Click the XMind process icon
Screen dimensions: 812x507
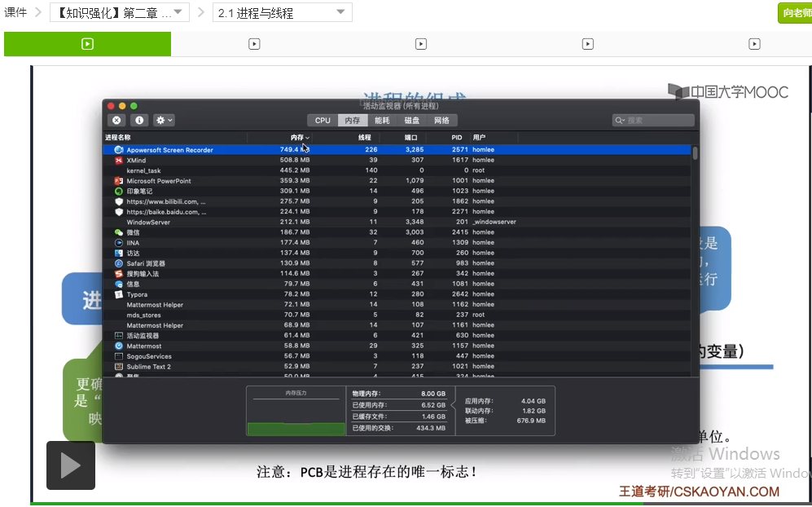pos(119,161)
